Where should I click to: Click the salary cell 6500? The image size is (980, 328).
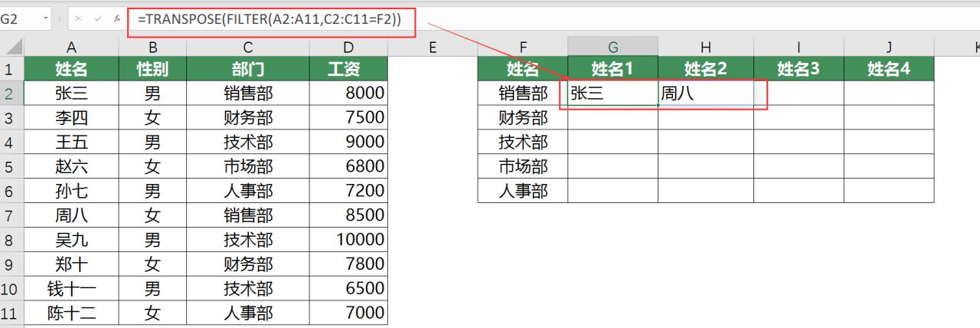(x=348, y=288)
